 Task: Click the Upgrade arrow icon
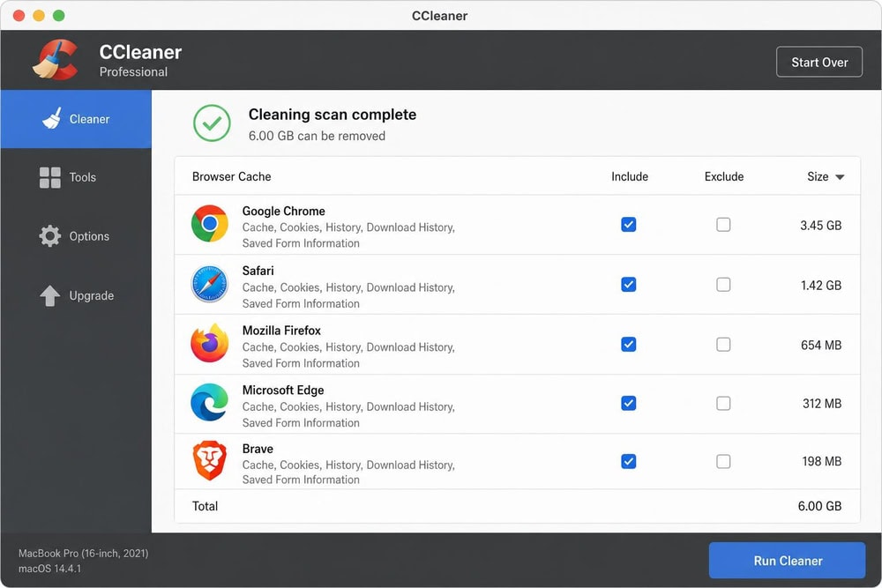point(50,295)
